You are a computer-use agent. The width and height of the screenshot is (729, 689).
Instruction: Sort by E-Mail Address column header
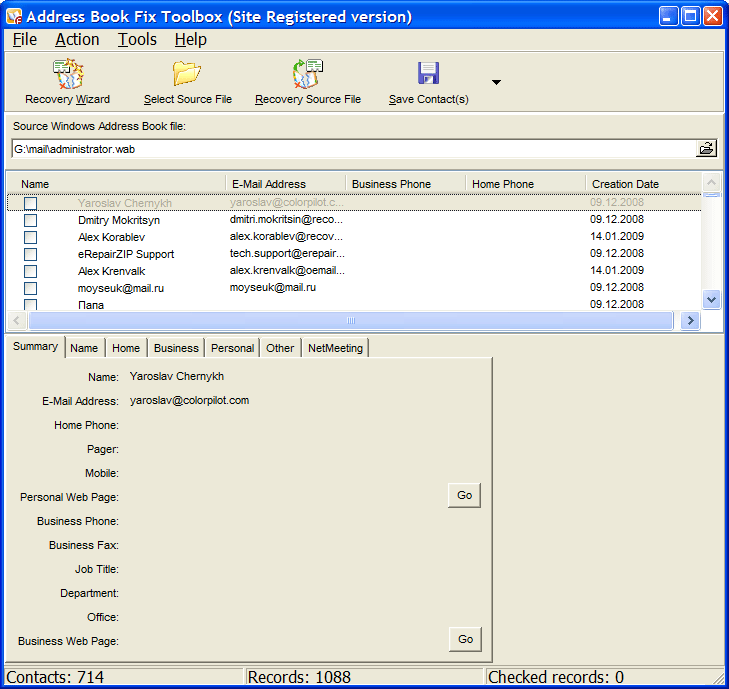[286, 184]
